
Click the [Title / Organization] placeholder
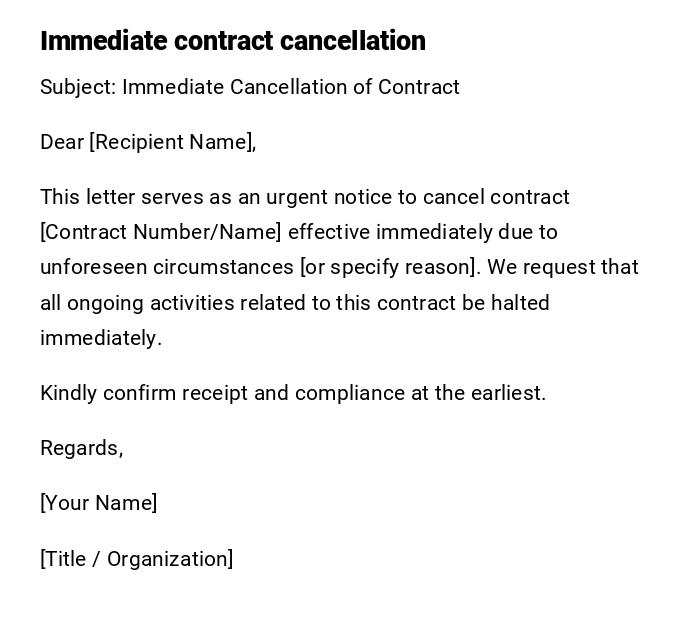point(136,559)
